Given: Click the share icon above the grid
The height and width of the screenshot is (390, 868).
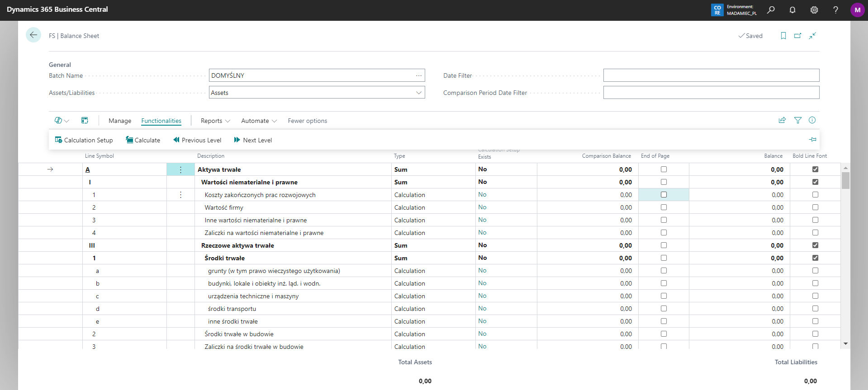Looking at the screenshot, I should (x=782, y=120).
